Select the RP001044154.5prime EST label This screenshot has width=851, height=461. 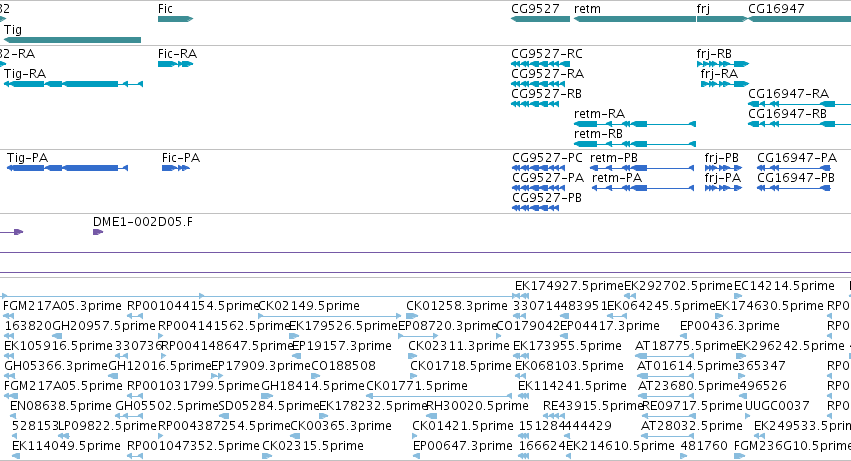[x=193, y=306]
